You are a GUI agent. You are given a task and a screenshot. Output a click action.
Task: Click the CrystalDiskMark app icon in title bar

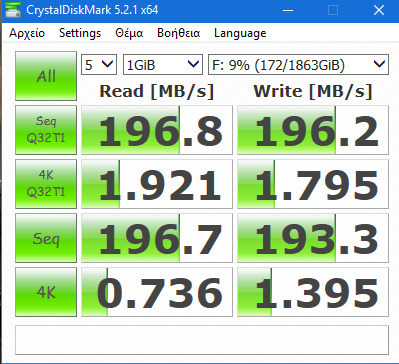click(x=13, y=10)
